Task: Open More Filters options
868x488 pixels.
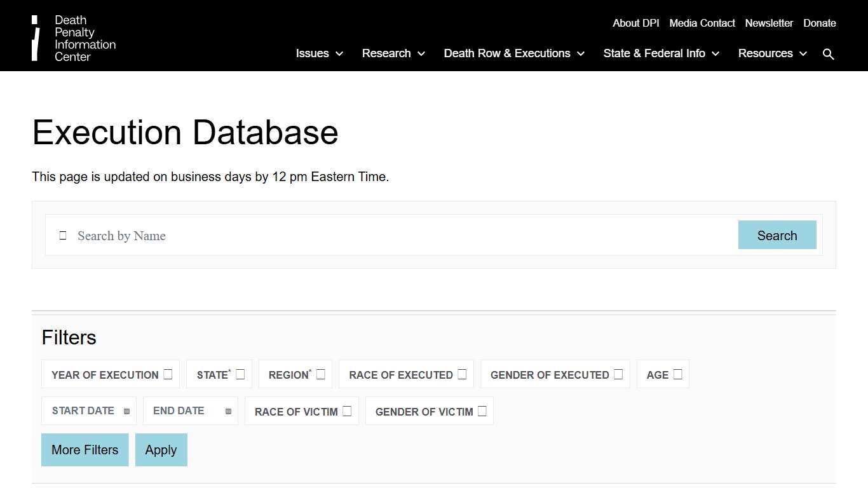Action: coord(85,449)
